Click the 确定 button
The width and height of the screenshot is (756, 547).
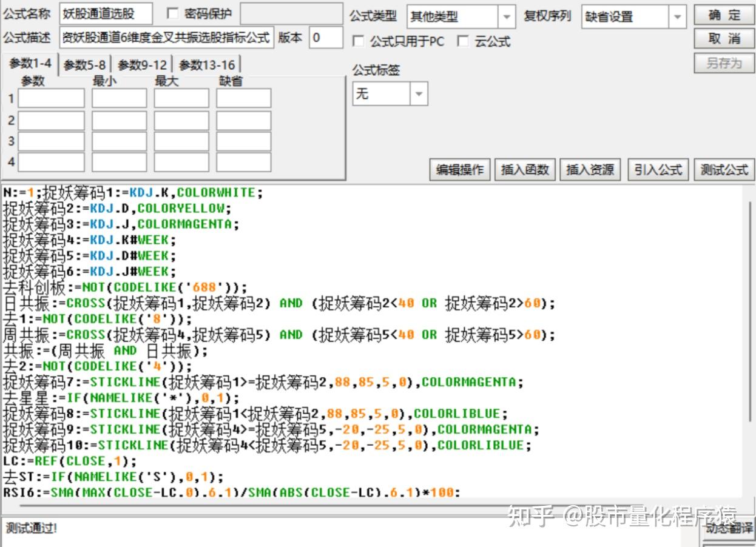tap(724, 15)
